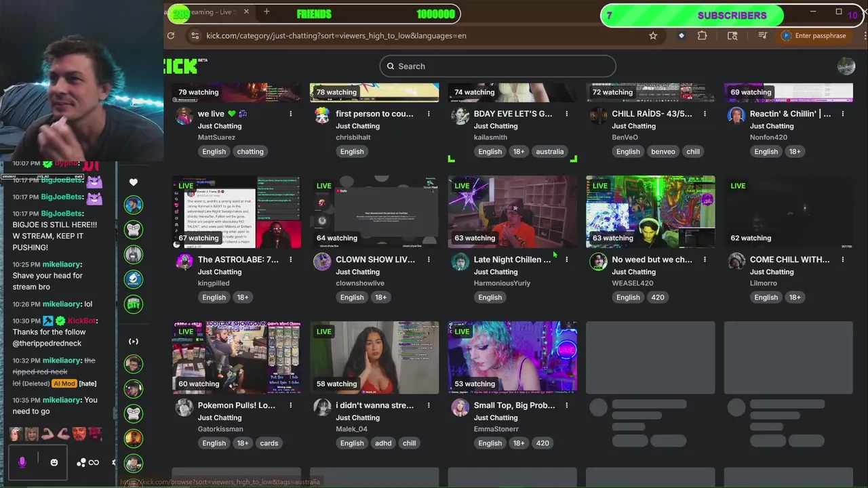868x488 pixels.
Task: Open options menu for 'first person to cou...' stream
Action: tap(429, 114)
